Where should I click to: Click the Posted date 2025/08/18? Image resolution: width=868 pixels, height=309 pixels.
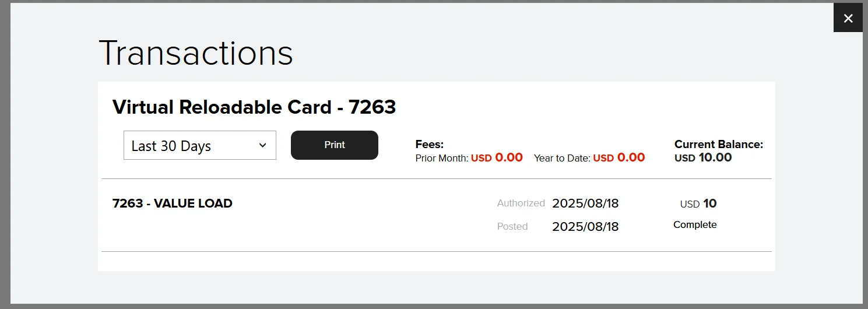[585, 226]
